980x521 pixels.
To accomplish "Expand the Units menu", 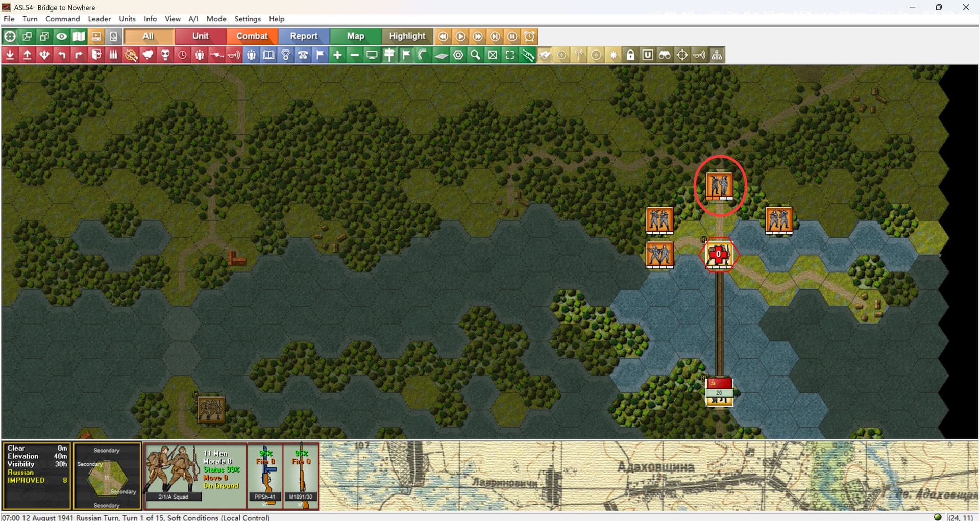I will click(127, 19).
